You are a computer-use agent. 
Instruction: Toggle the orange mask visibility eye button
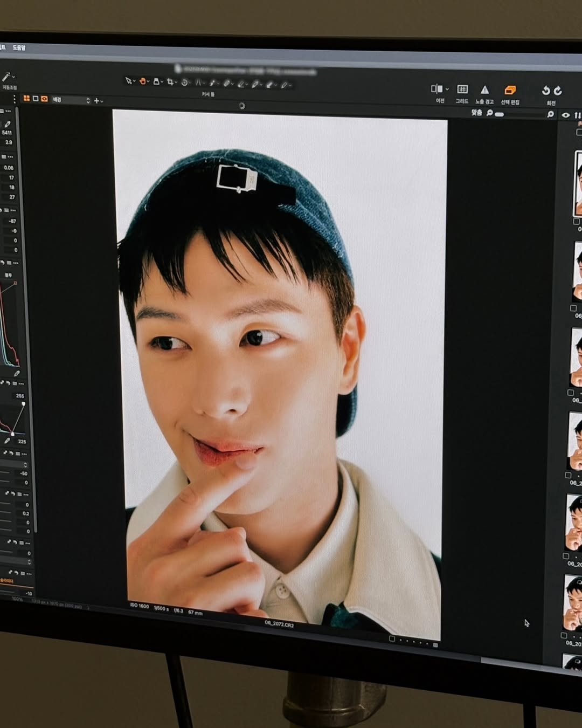point(44,99)
